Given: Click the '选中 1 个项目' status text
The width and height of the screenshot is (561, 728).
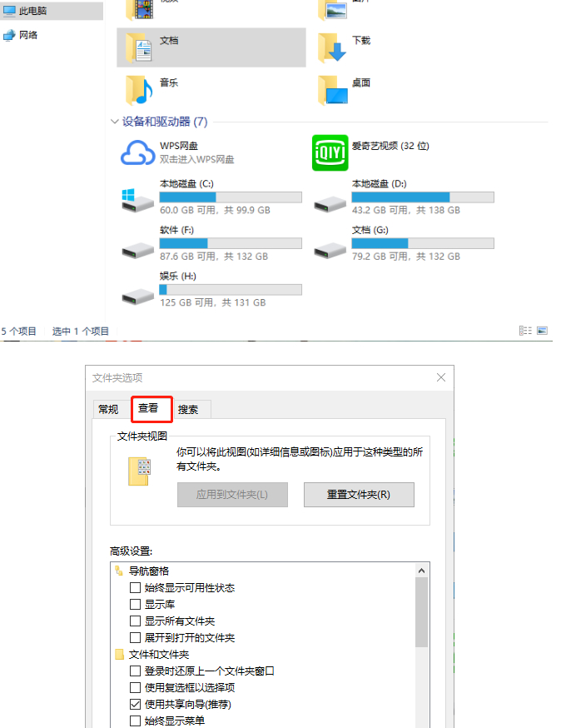Looking at the screenshot, I should pyautogui.click(x=80, y=331).
